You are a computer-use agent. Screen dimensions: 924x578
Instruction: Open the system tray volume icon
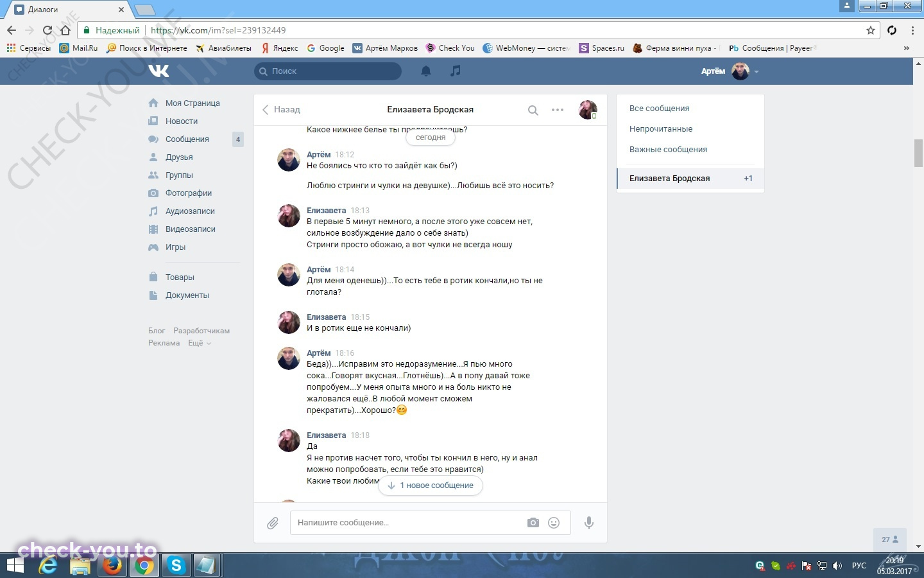837,566
